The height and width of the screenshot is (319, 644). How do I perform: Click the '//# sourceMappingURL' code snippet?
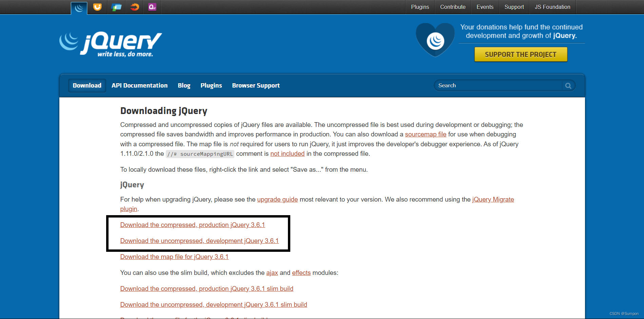[200, 154]
